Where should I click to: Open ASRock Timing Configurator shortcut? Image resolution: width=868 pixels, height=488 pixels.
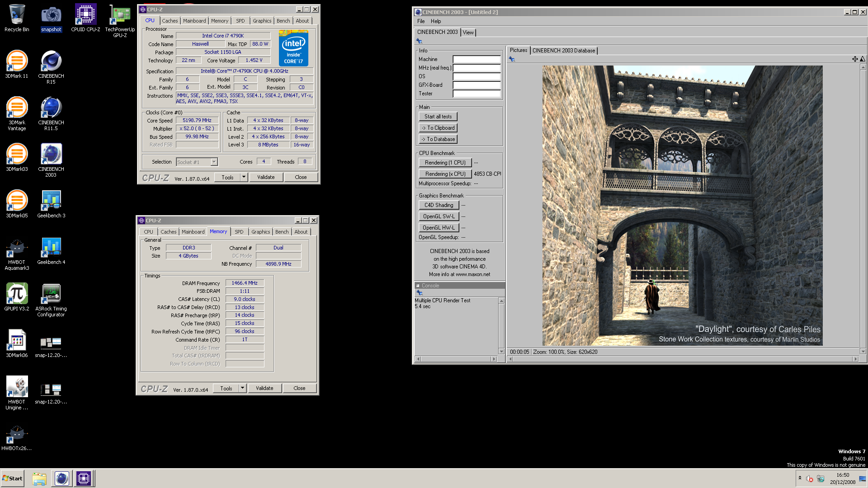pos(51,300)
